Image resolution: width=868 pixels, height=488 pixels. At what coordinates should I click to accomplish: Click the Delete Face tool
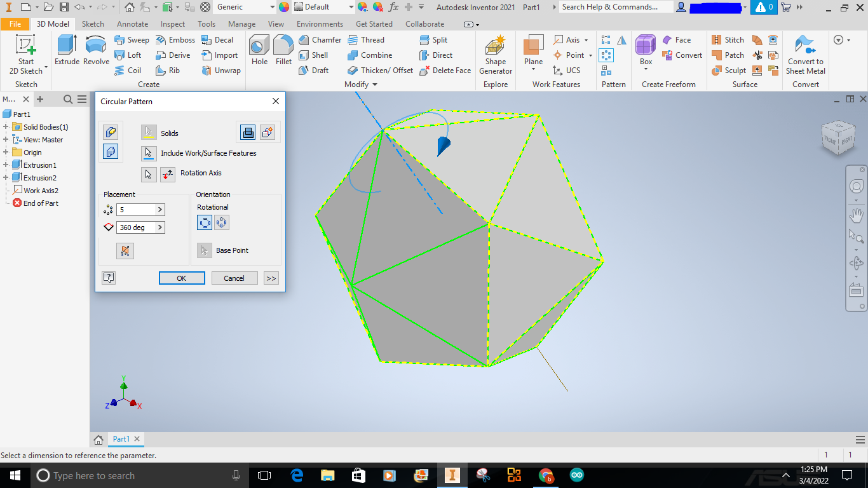click(x=445, y=71)
